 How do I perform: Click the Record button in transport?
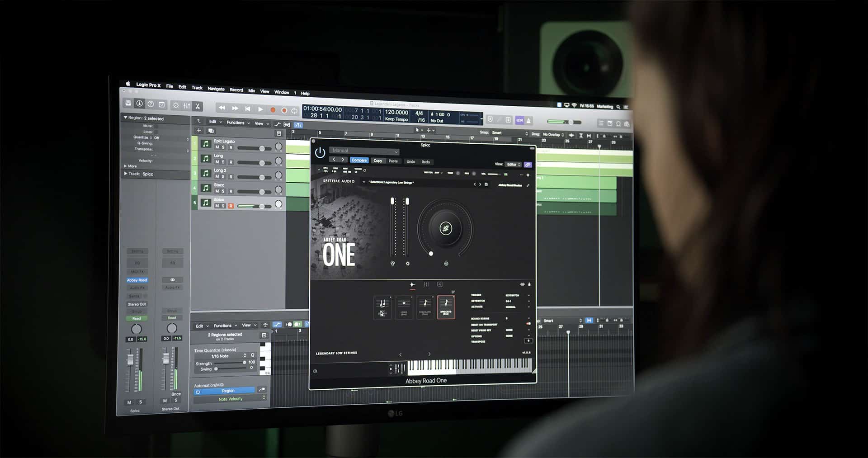(273, 110)
